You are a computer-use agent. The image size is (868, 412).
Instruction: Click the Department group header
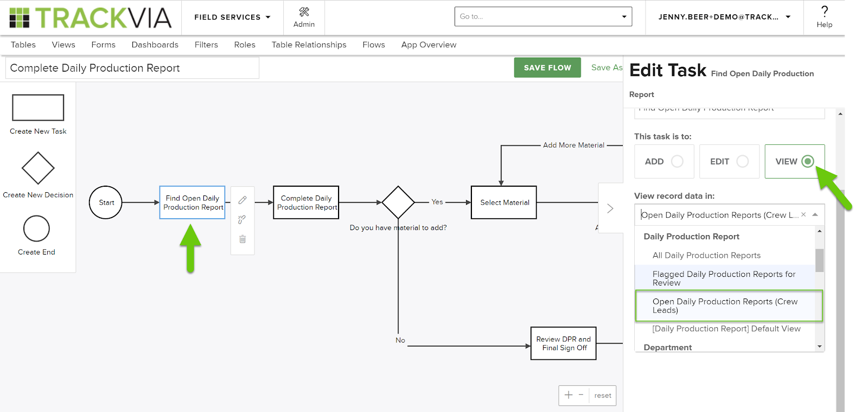pos(667,347)
